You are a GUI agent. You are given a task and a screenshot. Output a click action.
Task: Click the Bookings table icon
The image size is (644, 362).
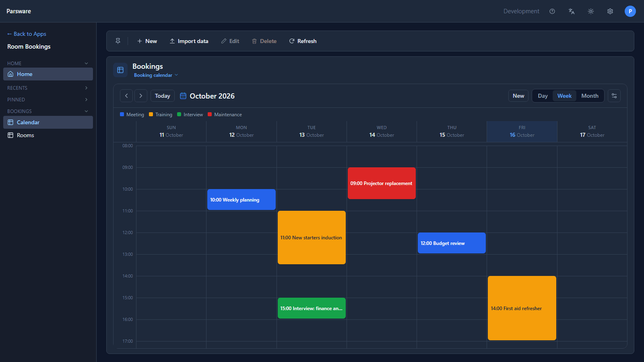(x=120, y=70)
